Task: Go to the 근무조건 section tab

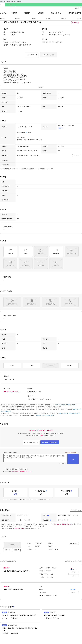Action: click(x=18, y=19)
